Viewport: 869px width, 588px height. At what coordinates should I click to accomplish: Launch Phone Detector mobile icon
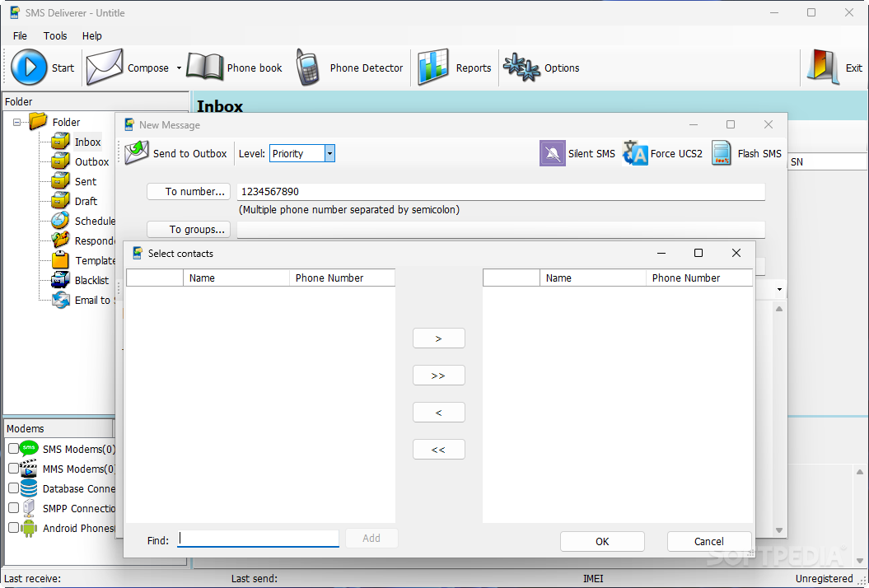click(x=307, y=67)
